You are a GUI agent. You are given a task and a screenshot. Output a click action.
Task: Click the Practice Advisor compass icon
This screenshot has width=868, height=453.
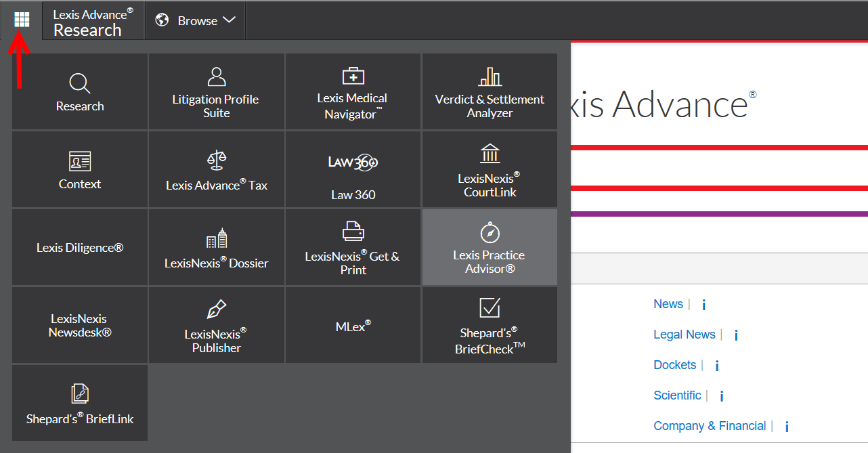(x=490, y=232)
